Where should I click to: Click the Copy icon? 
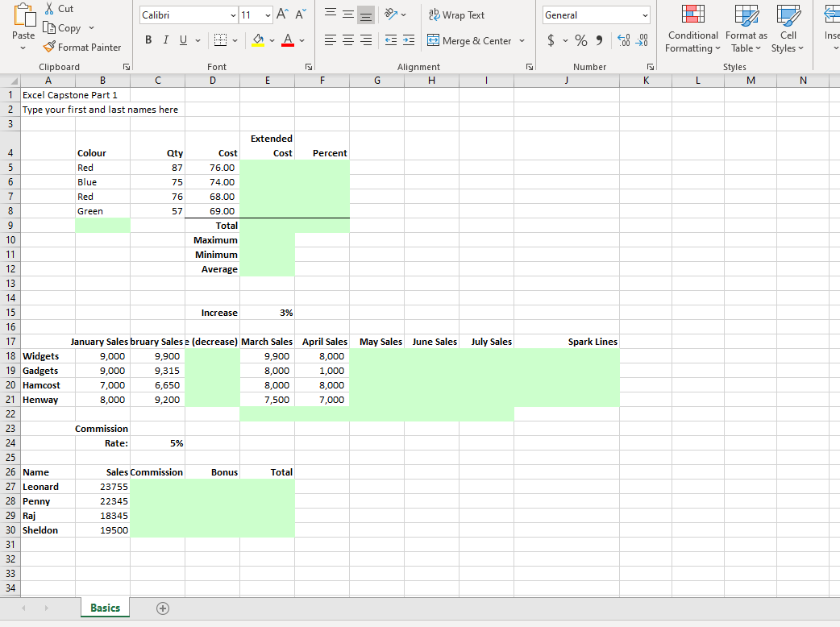49,28
